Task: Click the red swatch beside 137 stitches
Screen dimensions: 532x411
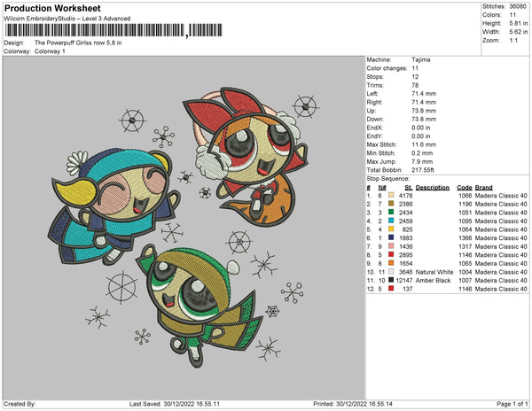Action: coord(391,289)
